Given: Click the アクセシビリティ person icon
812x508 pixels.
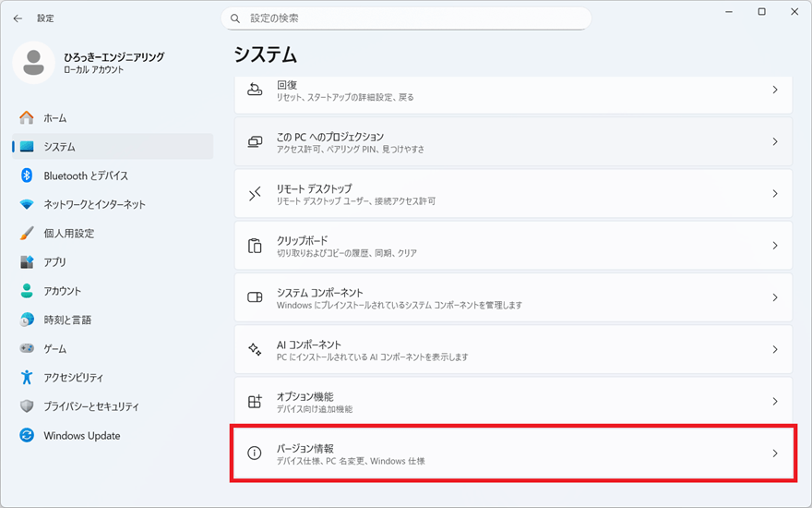Looking at the screenshot, I should pos(27,378).
